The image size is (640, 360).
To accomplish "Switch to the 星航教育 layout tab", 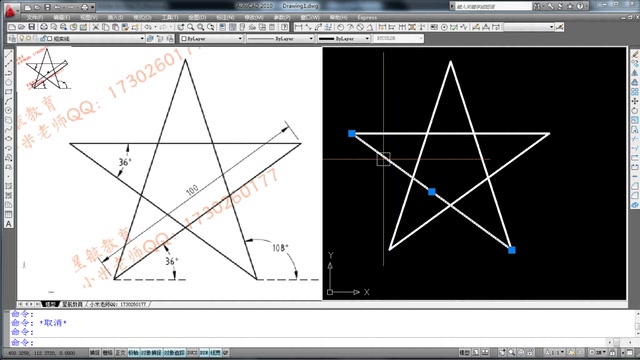I will tap(73, 304).
